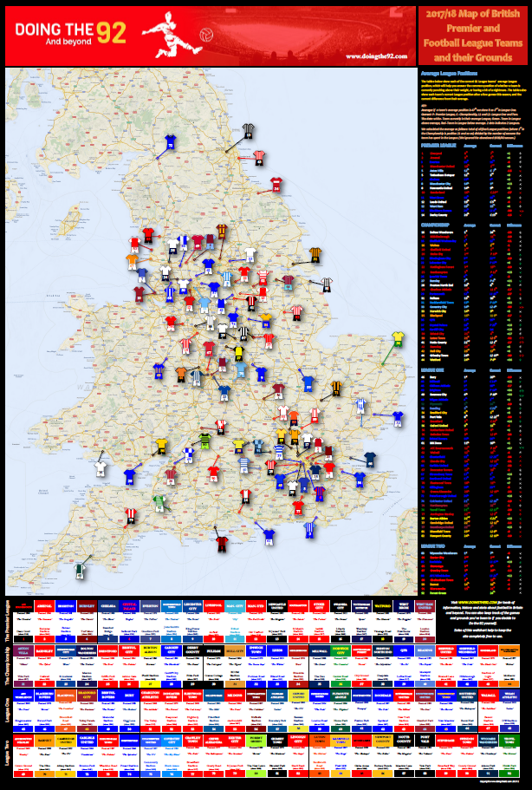Select the blue-and-white striped Brighton shirt
The height and width of the screenshot is (790, 532).
[309, 530]
